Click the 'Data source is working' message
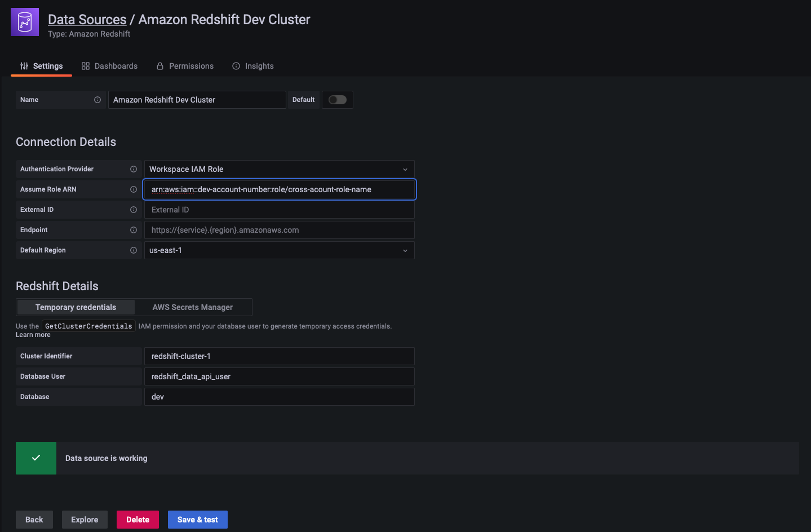 pyautogui.click(x=107, y=458)
